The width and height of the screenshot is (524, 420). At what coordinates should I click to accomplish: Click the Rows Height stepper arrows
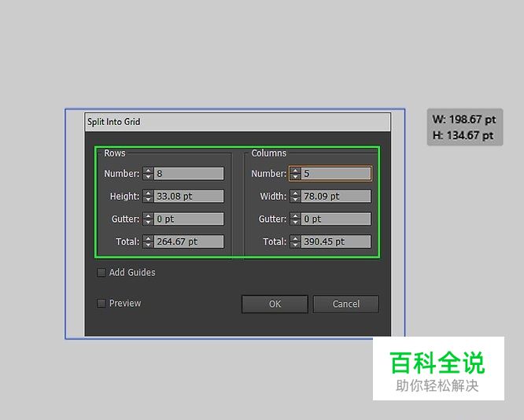(148, 196)
